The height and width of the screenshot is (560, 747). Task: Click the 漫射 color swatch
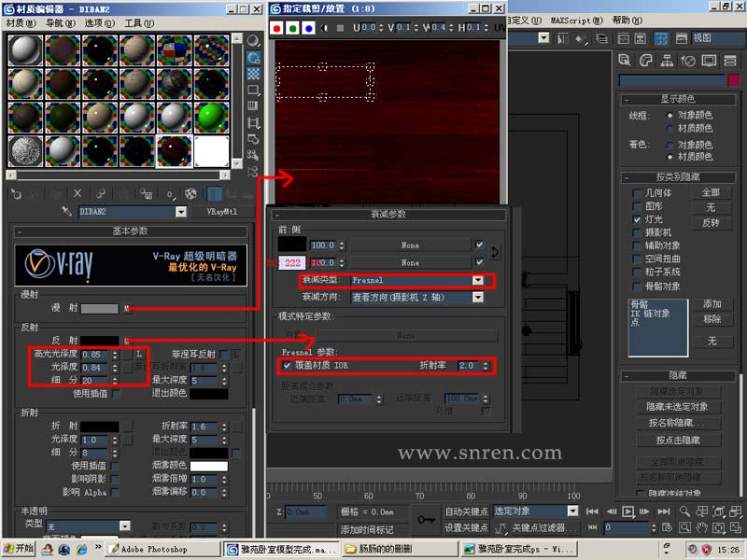click(x=100, y=309)
